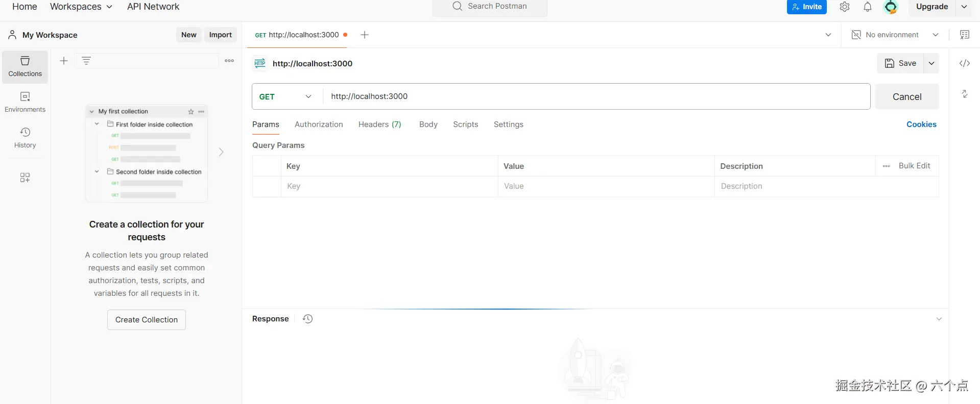Viewport: 980px width, 404px height.
Task: Cancel the running request
Action: 907,97
